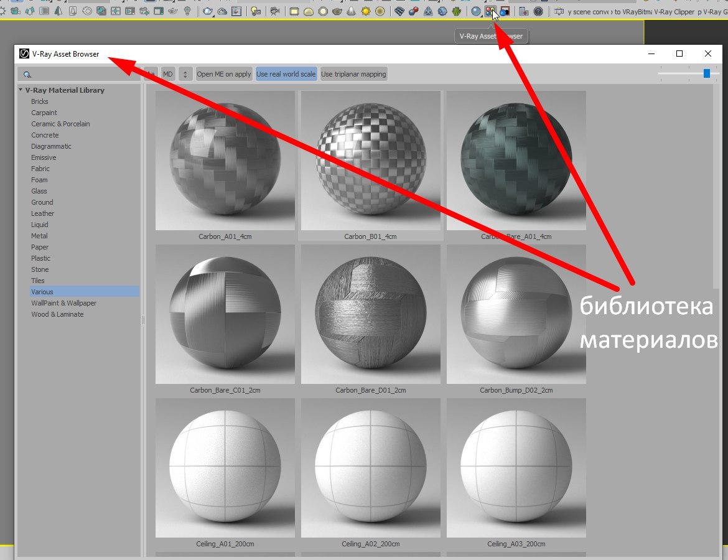Choose the Ceiling_A01_200cm material
Image resolution: width=728 pixels, height=560 pixels.
point(225,468)
